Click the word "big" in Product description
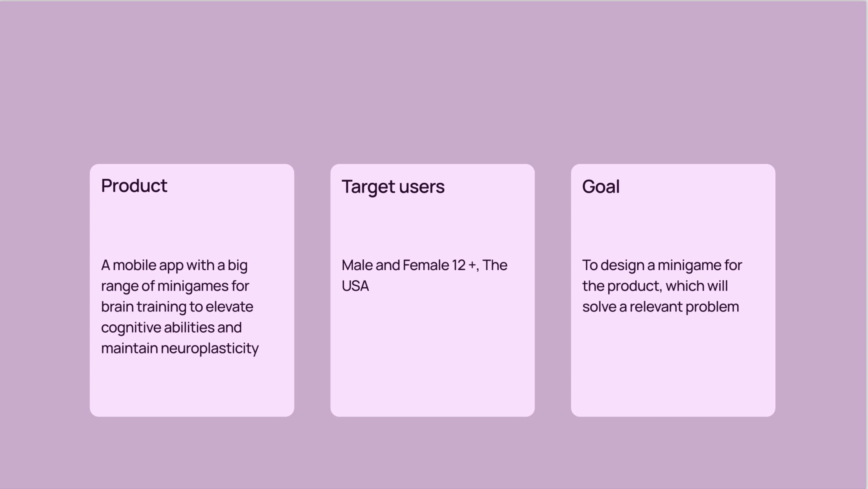Screen dimensions: 868x489 tap(238, 265)
